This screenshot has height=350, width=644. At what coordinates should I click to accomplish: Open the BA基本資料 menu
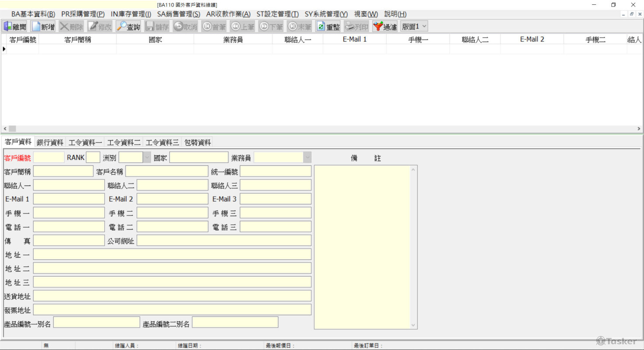coord(33,14)
